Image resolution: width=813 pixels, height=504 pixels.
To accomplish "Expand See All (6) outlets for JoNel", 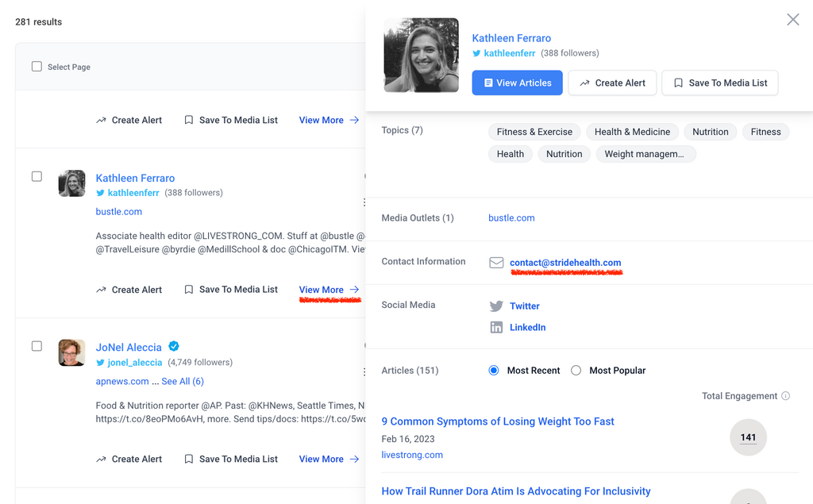I will pos(183,382).
